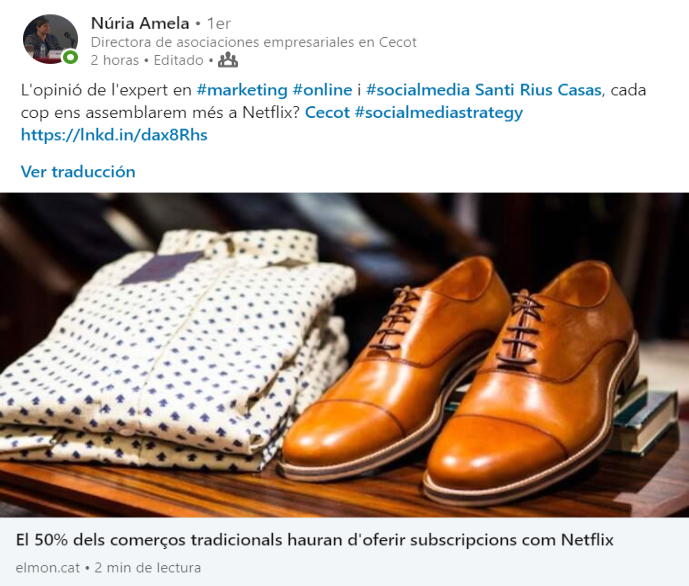Open the #socialmediastrategy hashtag
This screenshot has width=689, height=586.
pos(439,113)
